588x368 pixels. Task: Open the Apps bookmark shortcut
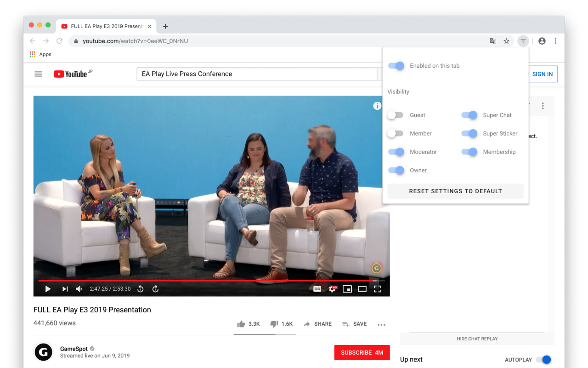pos(40,54)
